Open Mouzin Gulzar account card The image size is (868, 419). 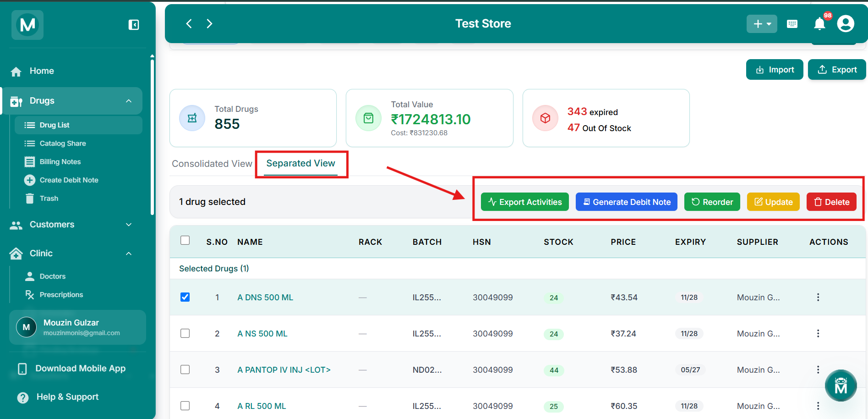tap(77, 327)
